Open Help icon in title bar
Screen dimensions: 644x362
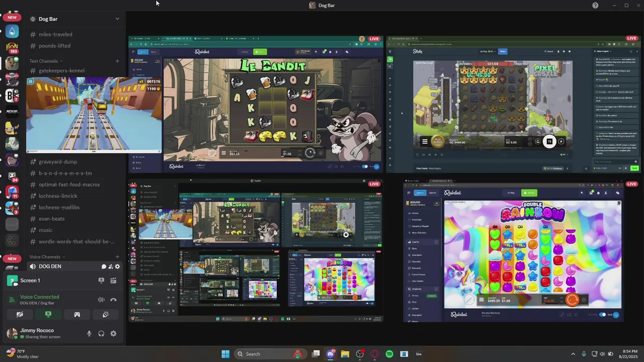(x=595, y=5)
